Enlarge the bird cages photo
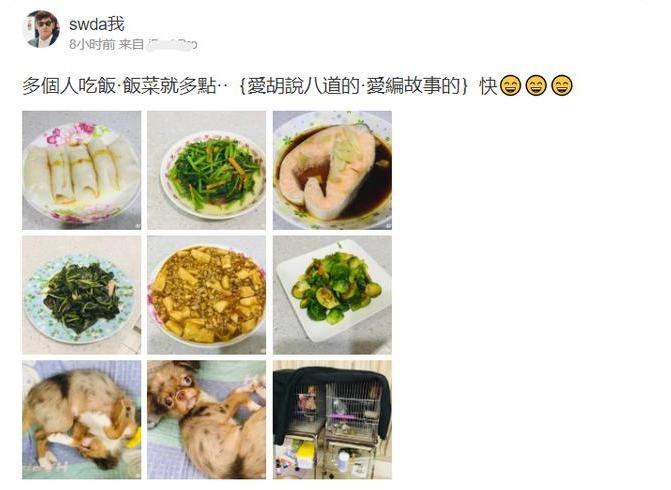The image size is (671, 490). 333,419
